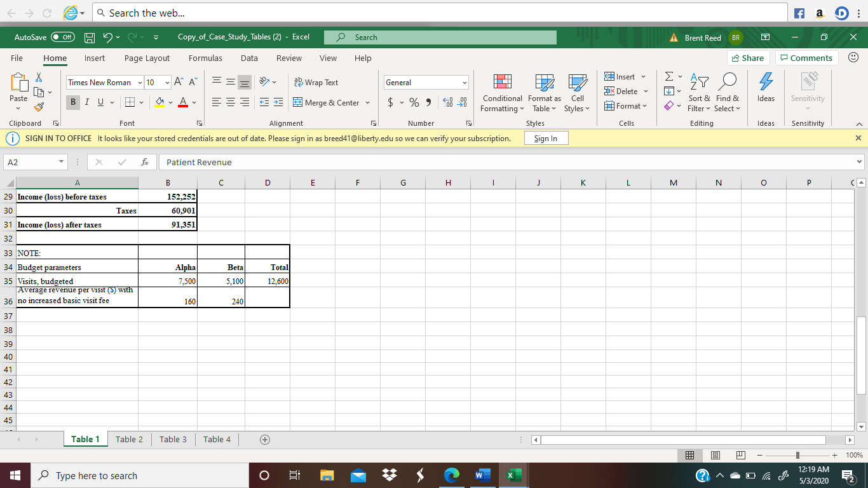Select the Format Painter brush
This screenshot has height=488, width=868.
coord(37,107)
